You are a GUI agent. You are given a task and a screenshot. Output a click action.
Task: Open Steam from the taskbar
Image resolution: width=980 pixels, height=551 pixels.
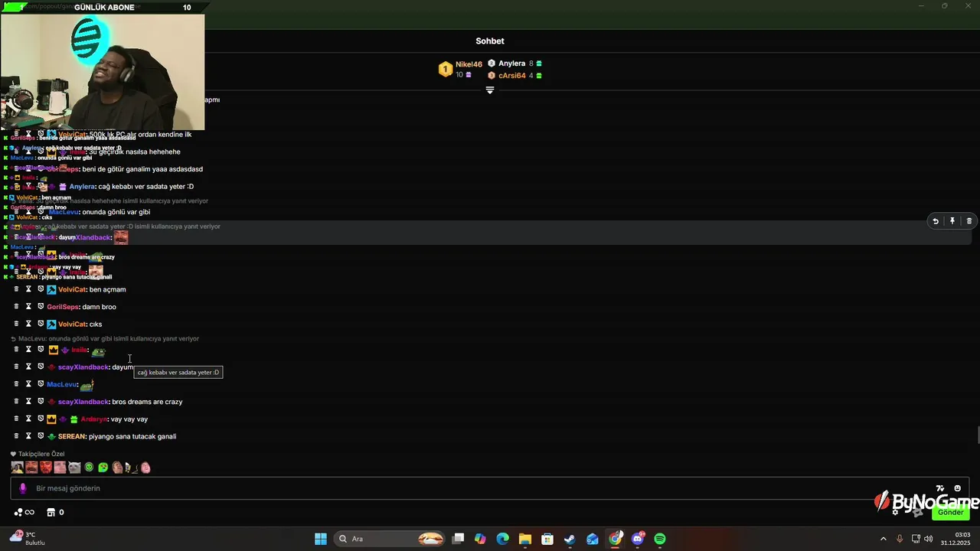coord(570,539)
